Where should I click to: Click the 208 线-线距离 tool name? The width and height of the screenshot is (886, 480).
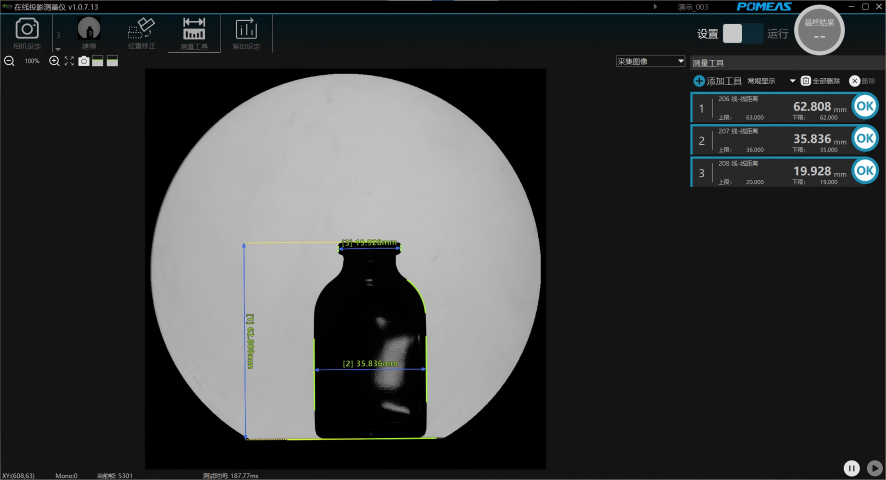tap(738, 163)
